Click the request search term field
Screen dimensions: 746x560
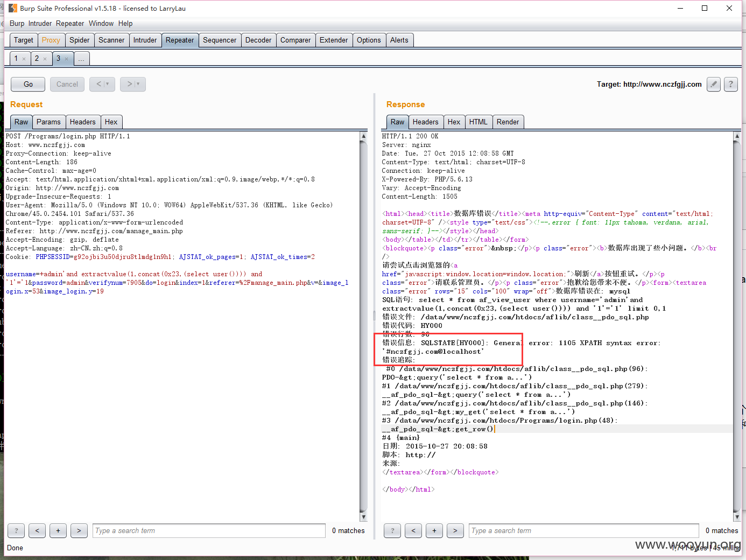(x=209, y=530)
